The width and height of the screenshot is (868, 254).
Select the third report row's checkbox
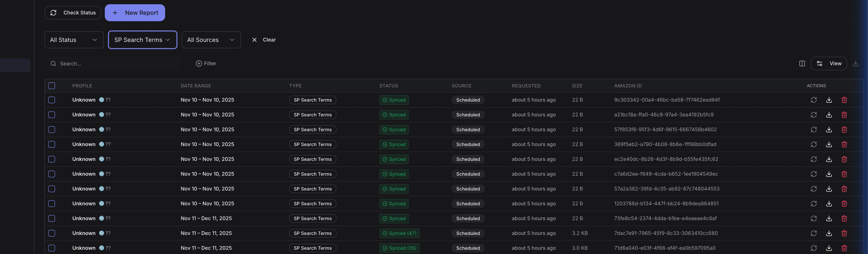point(52,129)
